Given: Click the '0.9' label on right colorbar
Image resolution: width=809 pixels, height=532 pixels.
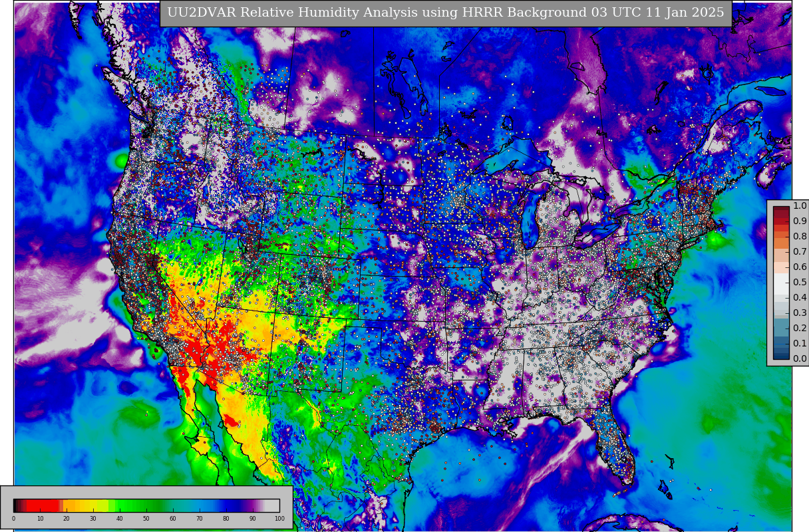Looking at the screenshot, I should [x=800, y=221].
